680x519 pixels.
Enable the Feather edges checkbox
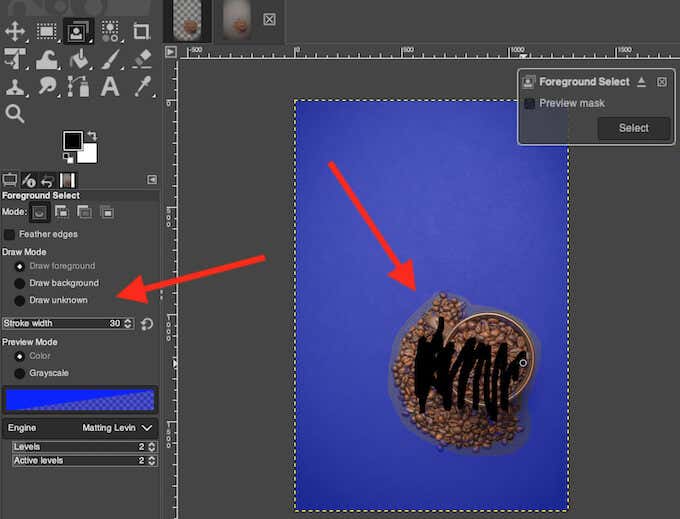tap(10, 234)
